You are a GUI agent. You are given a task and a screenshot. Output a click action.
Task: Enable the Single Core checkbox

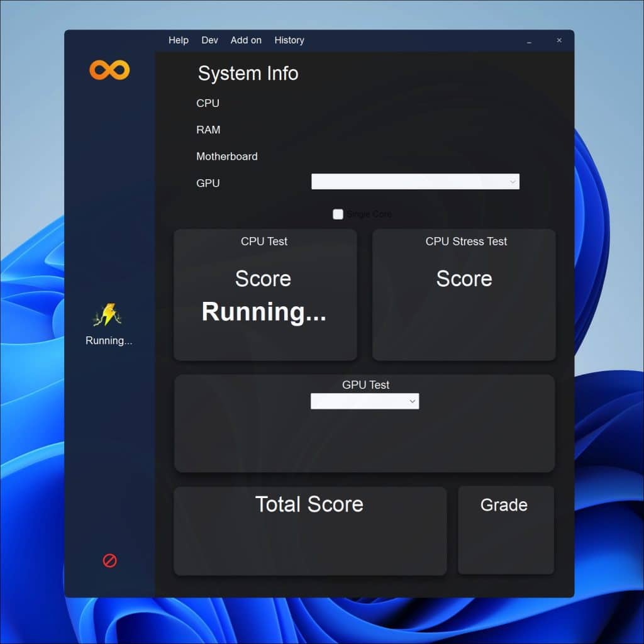coord(338,214)
